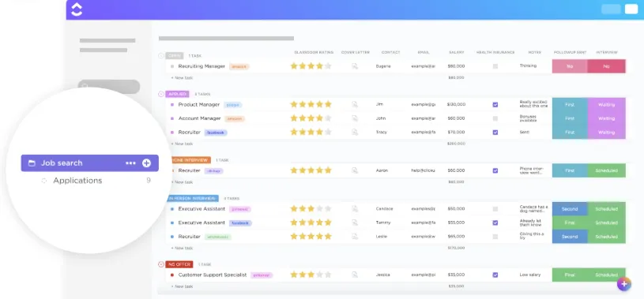Tick health insurance checkbox for Candace's row

click(x=495, y=209)
